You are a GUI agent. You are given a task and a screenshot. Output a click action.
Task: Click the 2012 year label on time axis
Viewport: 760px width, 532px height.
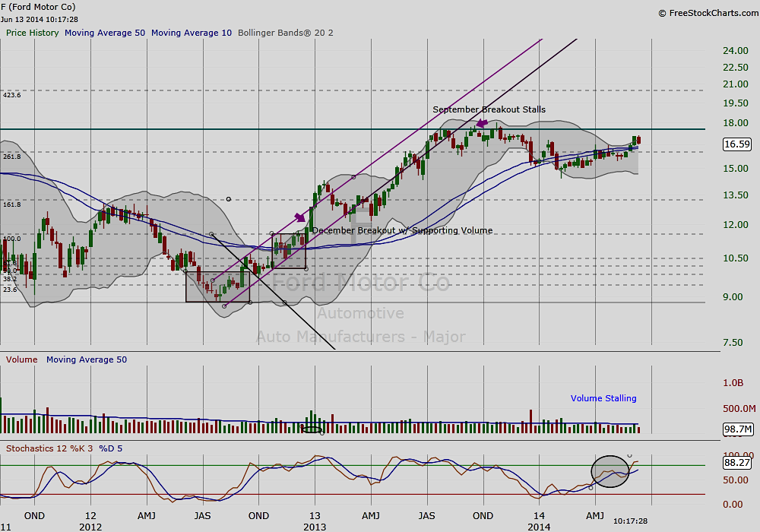pos(90,527)
